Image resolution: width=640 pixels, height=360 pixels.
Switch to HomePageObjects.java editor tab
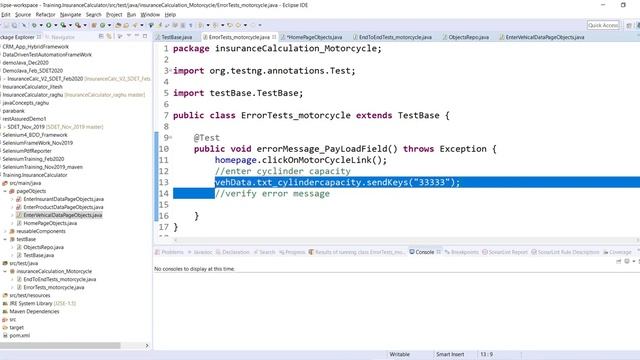[x=314, y=37]
